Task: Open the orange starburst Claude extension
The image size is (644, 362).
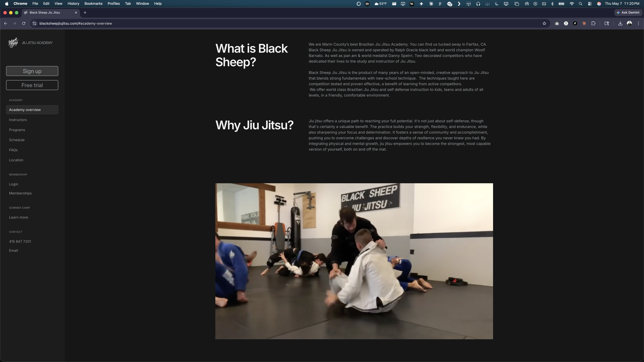Action: click(x=584, y=24)
